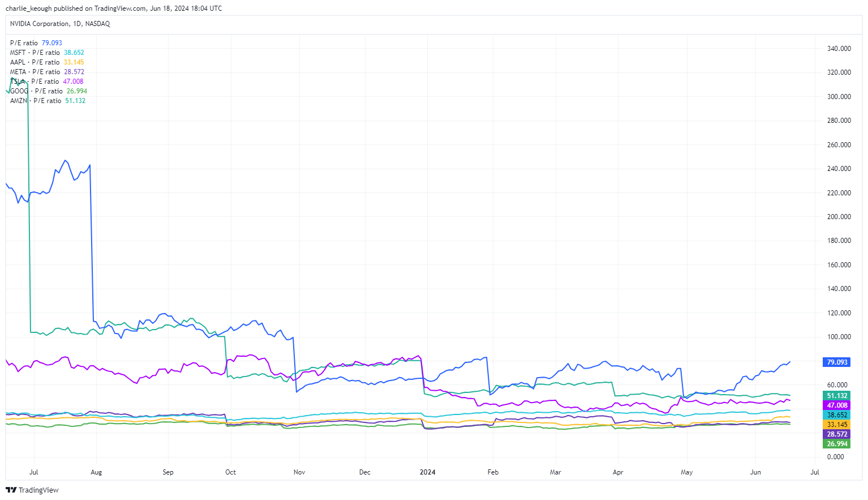Click the cyan 38.652 price label
This screenshot has height=500, width=868.
[837, 415]
